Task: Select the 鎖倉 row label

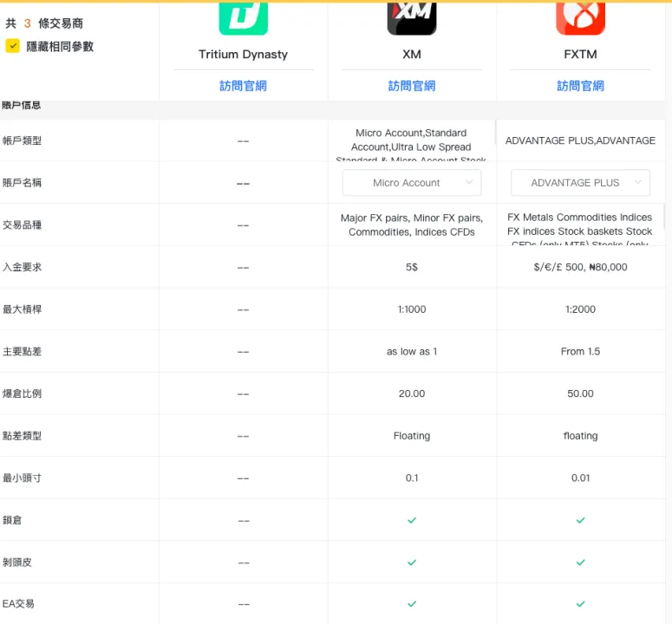Action: point(12,520)
